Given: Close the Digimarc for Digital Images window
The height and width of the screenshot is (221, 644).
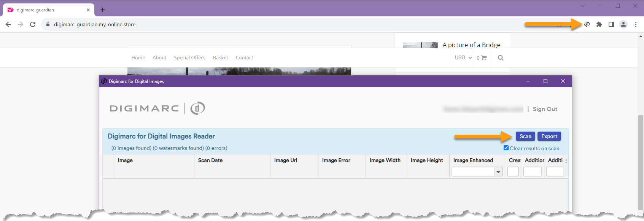Looking at the screenshot, I should coord(563,81).
